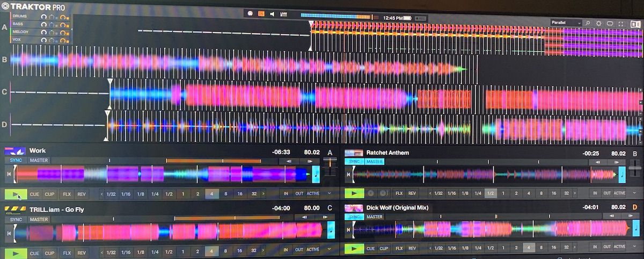Expand advanced panel chevron on deck A
Image resolution: width=644 pixels, height=259 pixels.
pyautogui.click(x=328, y=193)
